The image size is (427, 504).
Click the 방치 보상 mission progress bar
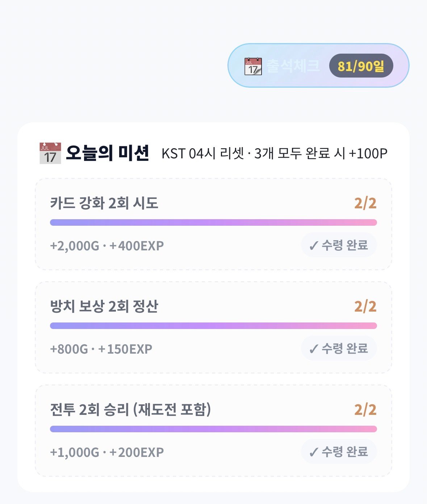click(213, 326)
